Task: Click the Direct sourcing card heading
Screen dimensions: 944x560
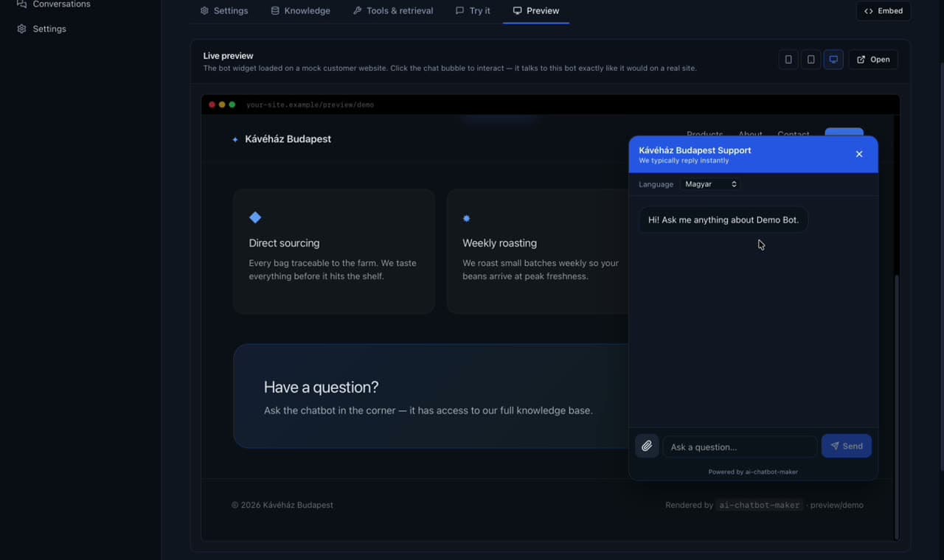Action: coord(284,243)
